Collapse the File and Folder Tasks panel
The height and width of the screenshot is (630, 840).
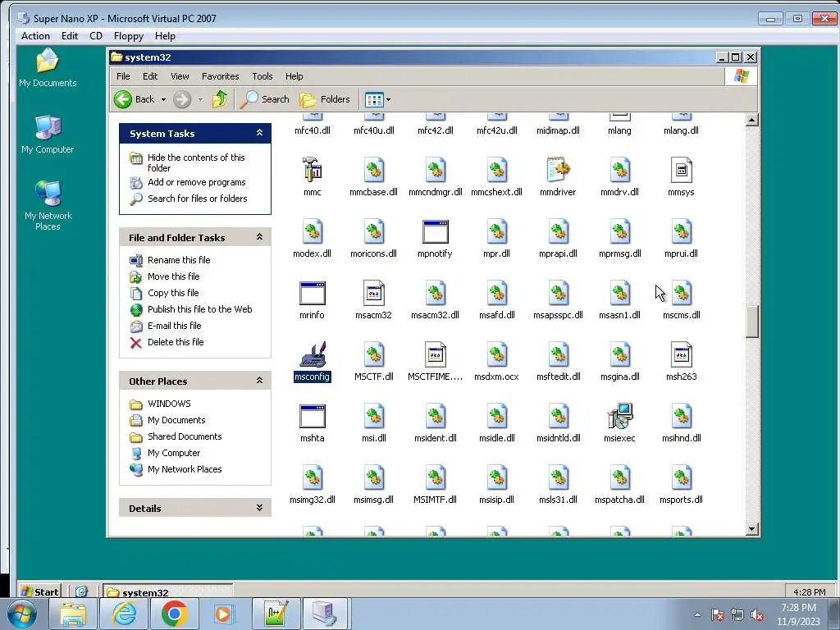(x=259, y=237)
